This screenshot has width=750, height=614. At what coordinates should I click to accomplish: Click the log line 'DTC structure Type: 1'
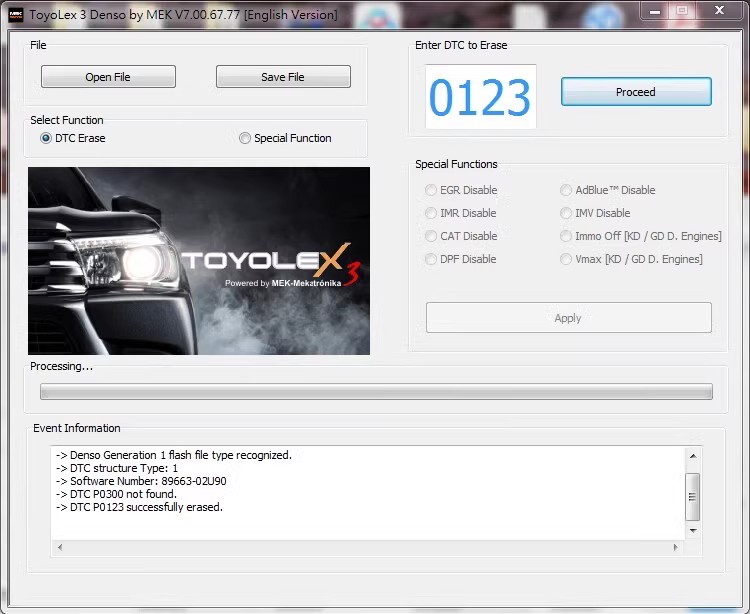click(117, 468)
